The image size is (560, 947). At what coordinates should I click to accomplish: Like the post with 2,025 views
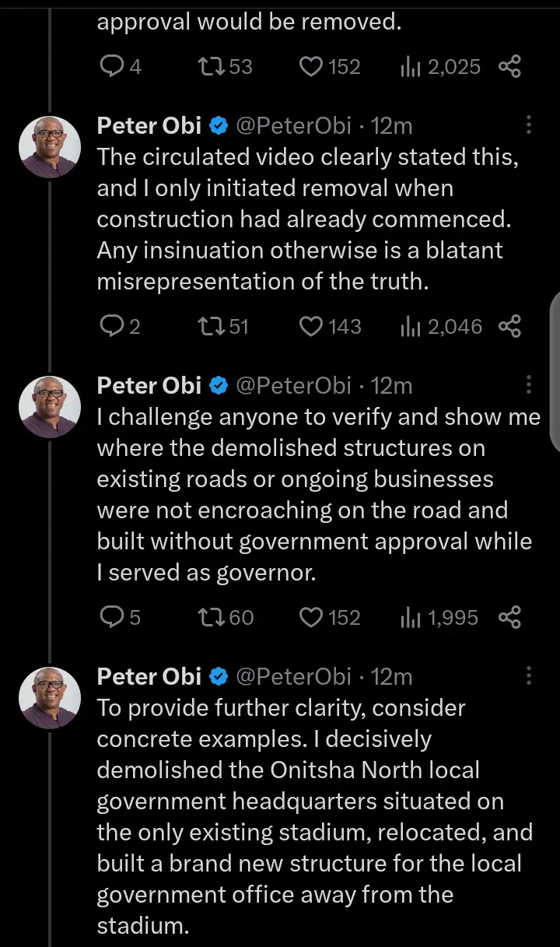point(312,68)
